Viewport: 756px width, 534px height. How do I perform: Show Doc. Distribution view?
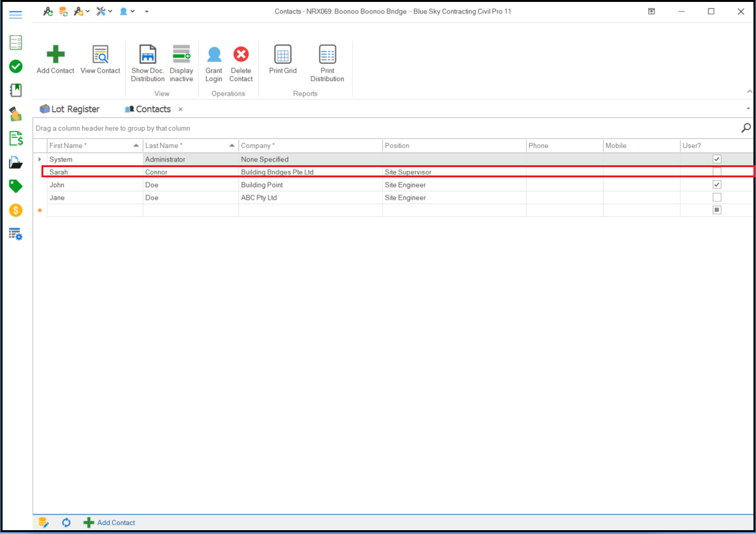click(x=148, y=55)
